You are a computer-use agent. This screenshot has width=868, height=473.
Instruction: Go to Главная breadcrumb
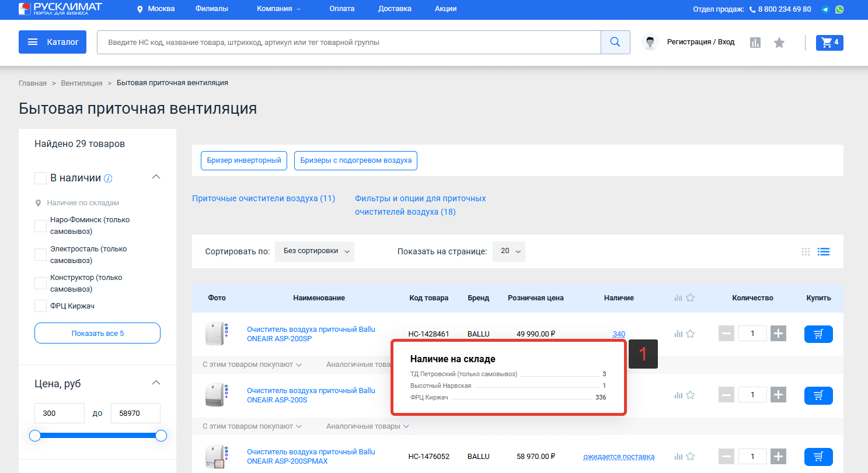tap(33, 83)
